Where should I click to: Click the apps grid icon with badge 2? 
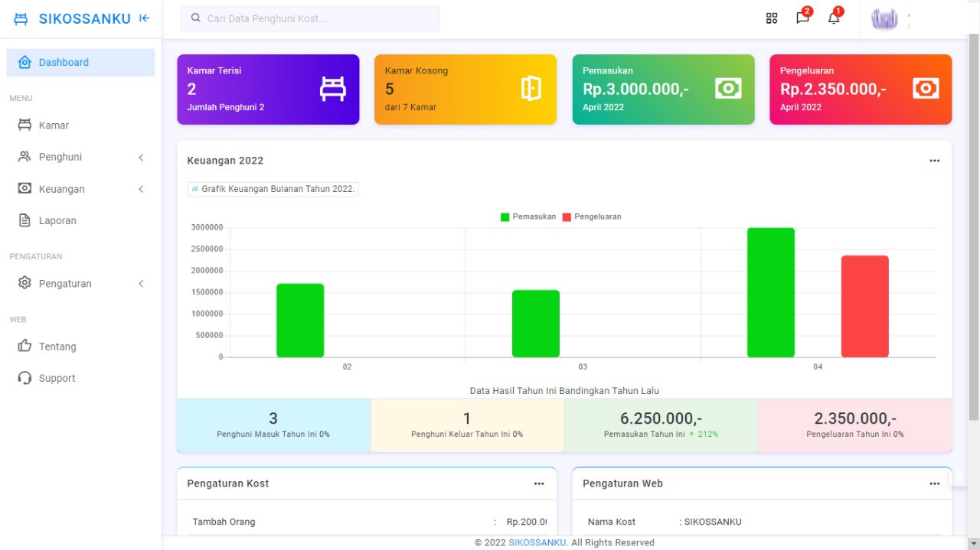pos(772,17)
